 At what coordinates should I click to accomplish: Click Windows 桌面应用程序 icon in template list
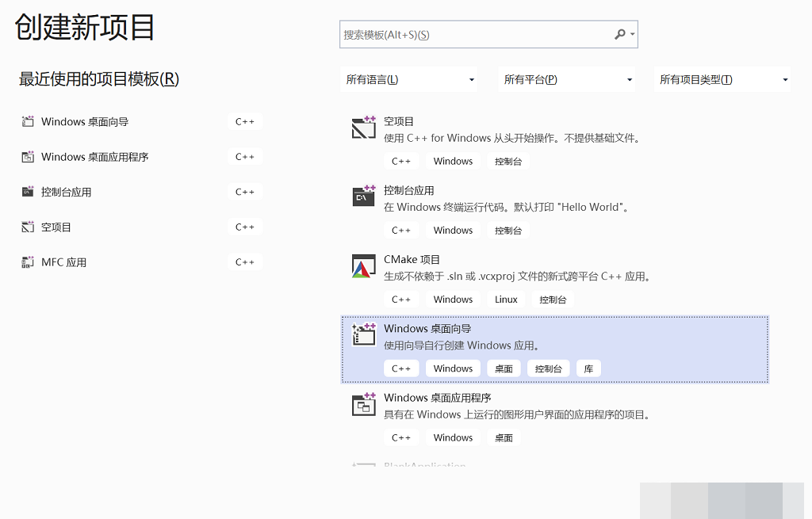[x=363, y=404]
